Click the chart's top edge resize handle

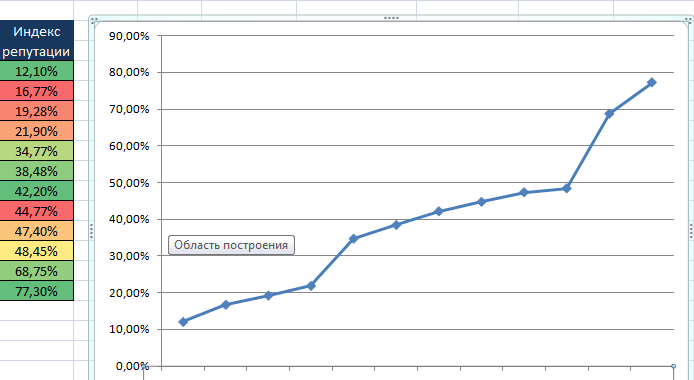pyautogui.click(x=391, y=18)
